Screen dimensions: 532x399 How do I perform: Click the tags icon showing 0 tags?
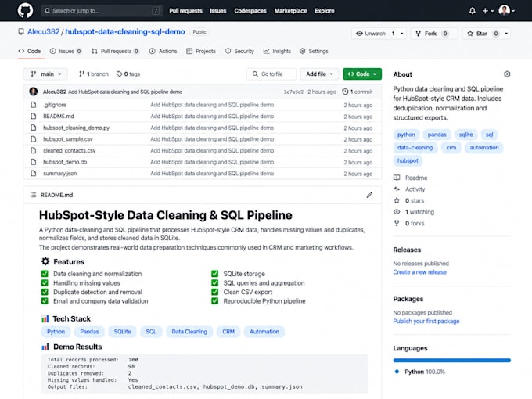click(119, 74)
